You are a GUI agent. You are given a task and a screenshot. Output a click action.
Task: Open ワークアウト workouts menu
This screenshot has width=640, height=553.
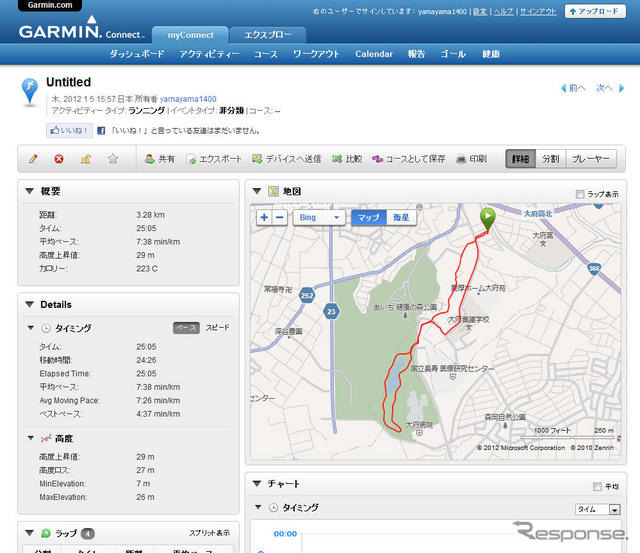316,54
